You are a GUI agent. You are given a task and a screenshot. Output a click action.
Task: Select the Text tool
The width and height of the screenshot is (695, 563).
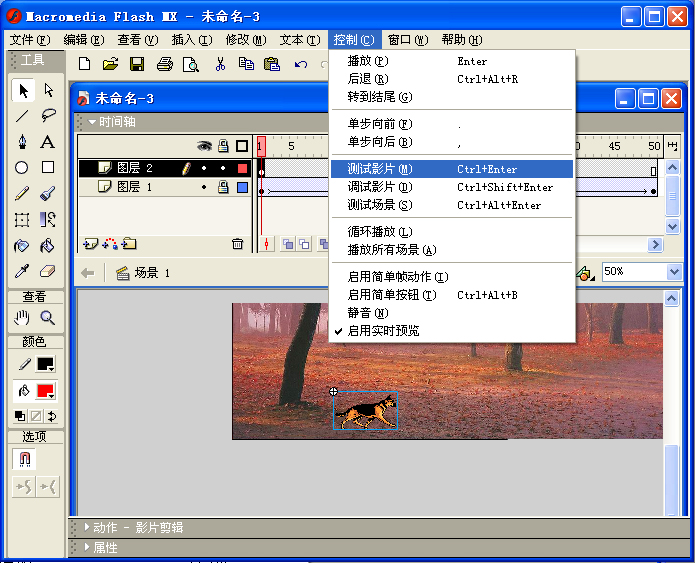pos(48,142)
